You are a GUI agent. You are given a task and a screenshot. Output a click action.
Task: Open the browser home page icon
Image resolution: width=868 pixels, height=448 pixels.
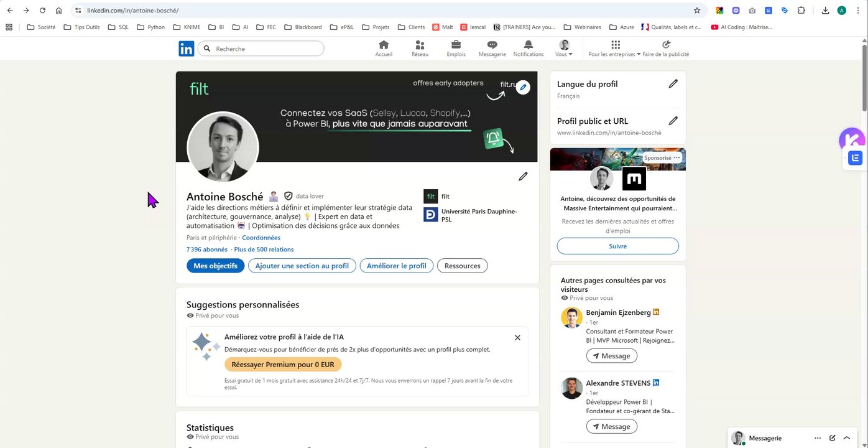coord(58,11)
